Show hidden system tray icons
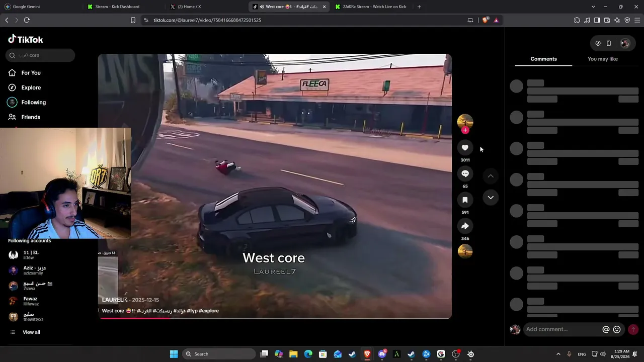Image resolution: width=644 pixels, height=362 pixels. coord(558,354)
